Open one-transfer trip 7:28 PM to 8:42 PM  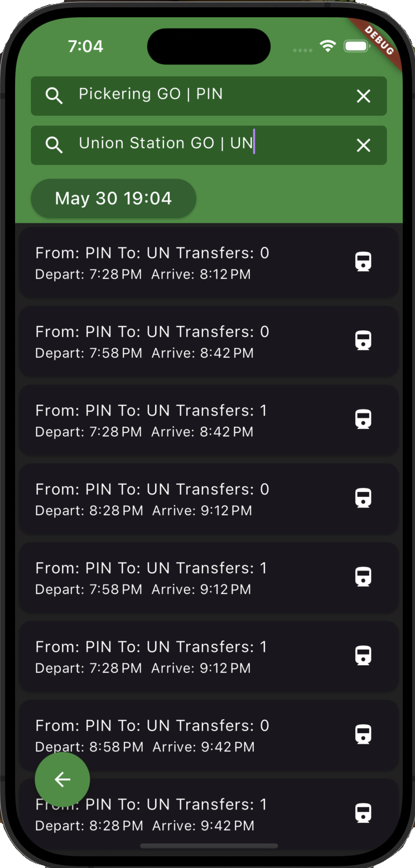(x=184, y=420)
